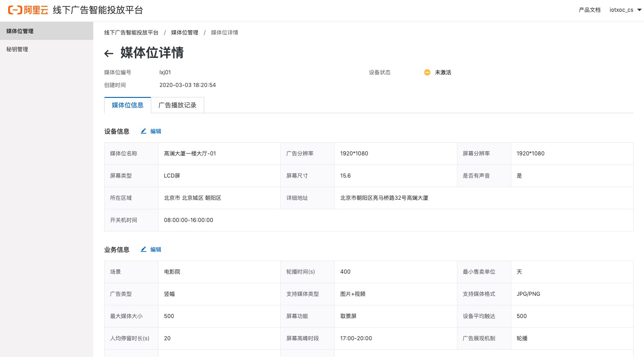Click the media format value JPG/PNG

pos(528,294)
